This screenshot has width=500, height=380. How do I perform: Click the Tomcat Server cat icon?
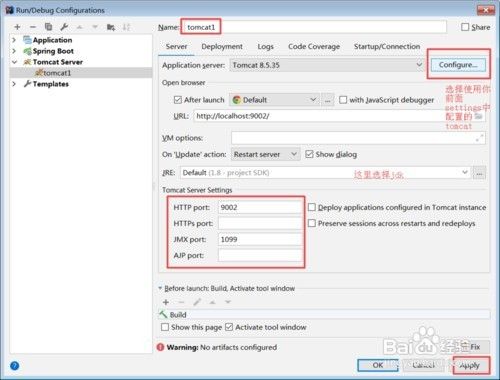27,62
